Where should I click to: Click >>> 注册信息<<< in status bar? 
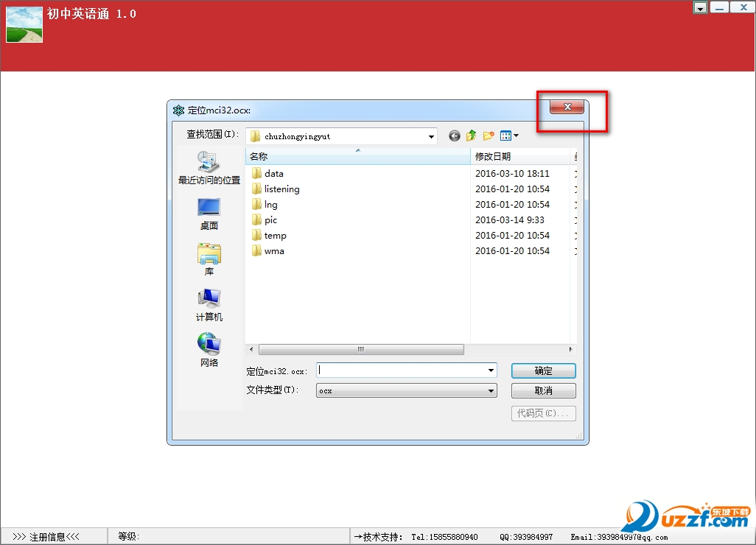[x=46, y=536]
